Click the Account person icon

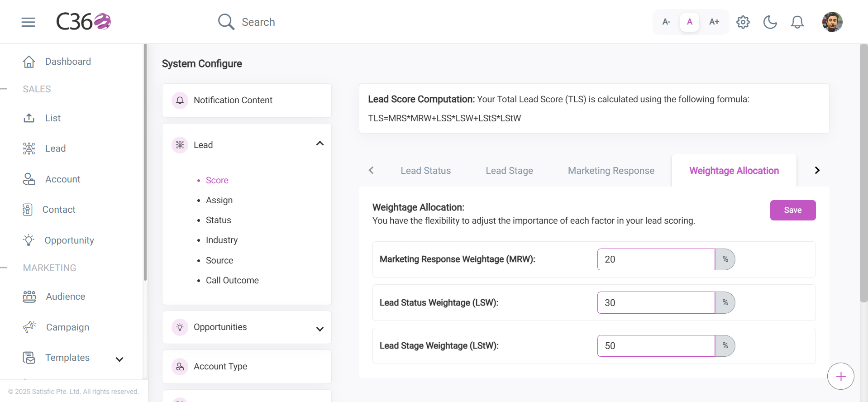pyautogui.click(x=29, y=179)
